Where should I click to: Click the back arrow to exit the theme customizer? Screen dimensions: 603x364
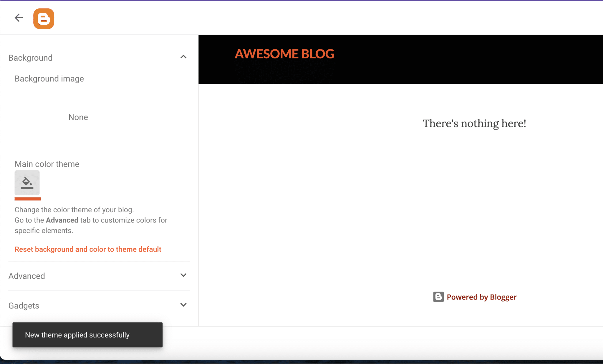pyautogui.click(x=19, y=18)
